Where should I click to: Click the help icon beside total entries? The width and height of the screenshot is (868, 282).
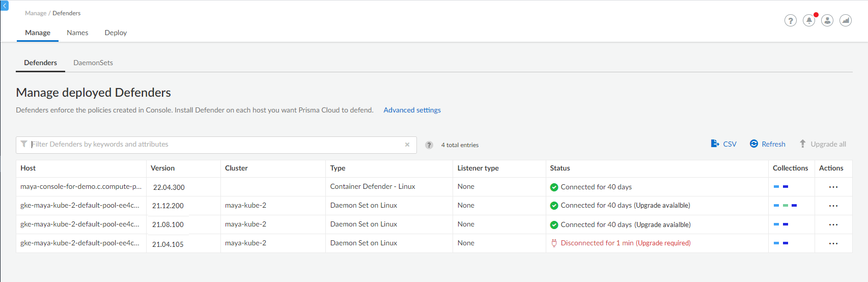[x=429, y=145]
